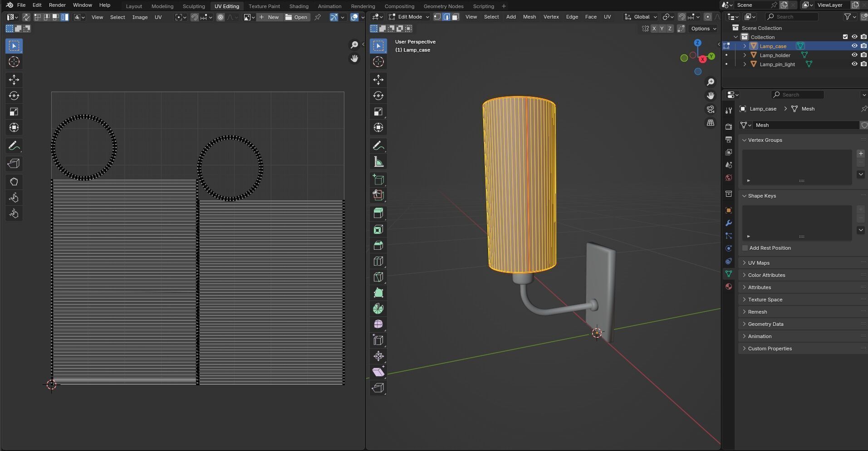Select the Bevel tool
Viewport: 868px width, 451px height.
[378, 245]
